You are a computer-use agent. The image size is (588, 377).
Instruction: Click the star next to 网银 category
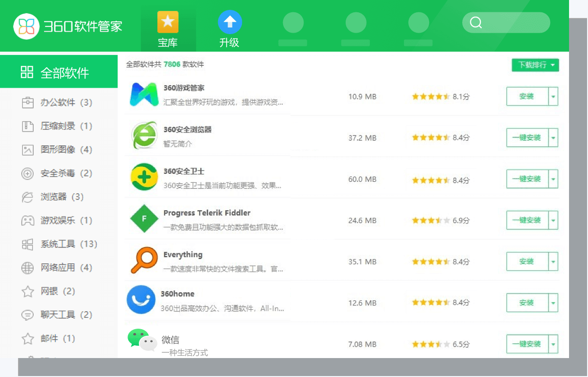(27, 291)
